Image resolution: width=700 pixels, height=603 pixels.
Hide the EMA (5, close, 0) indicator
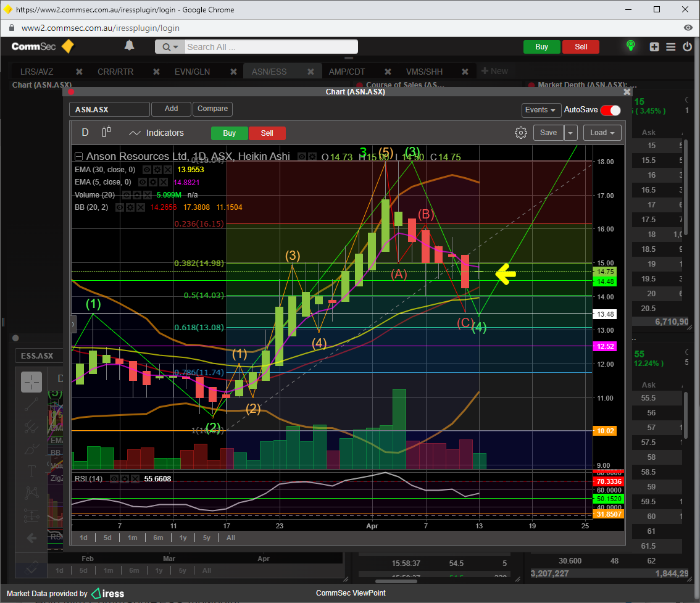(143, 183)
